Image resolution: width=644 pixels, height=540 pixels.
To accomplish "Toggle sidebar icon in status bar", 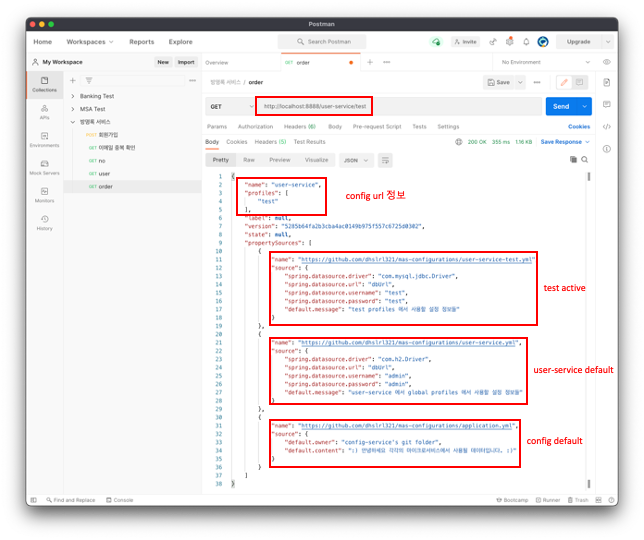I will pyautogui.click(x=34, y=500).
